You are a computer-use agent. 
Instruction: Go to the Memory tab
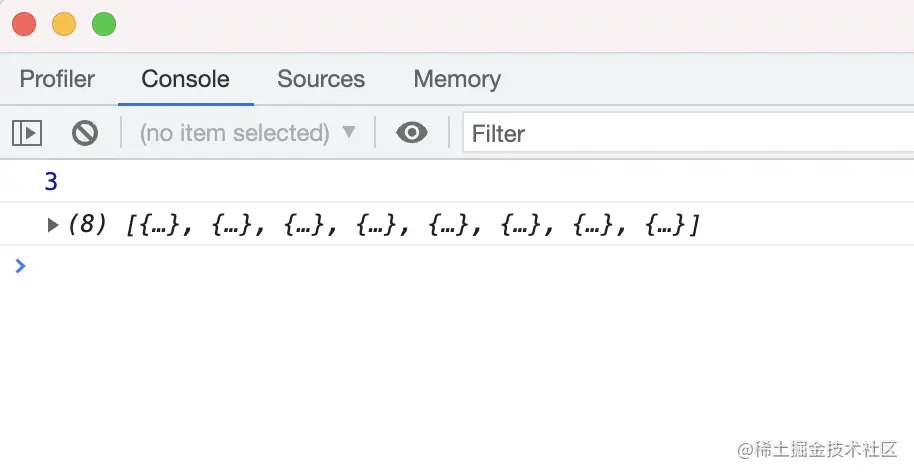coord(457,79)
